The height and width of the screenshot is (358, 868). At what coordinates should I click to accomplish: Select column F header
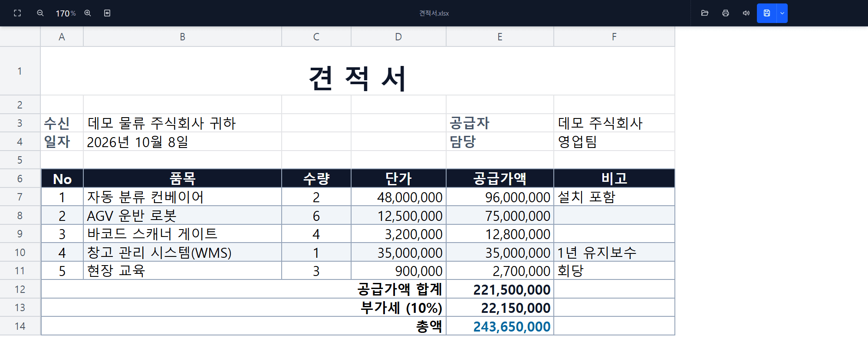pyautogui.click(x=614, y=37)
